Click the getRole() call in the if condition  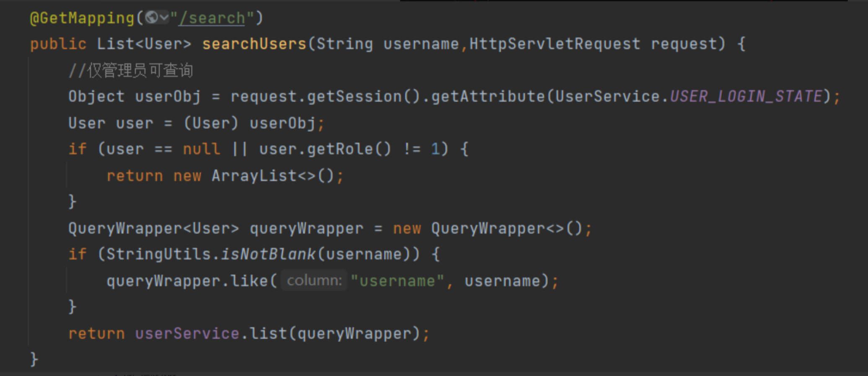click(x=349, y=149)
